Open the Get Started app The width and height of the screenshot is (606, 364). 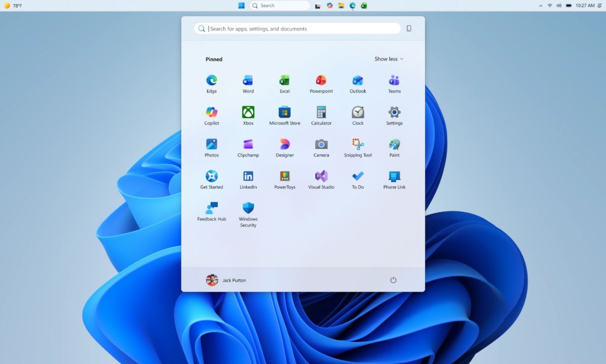click(x=212, y=180)
